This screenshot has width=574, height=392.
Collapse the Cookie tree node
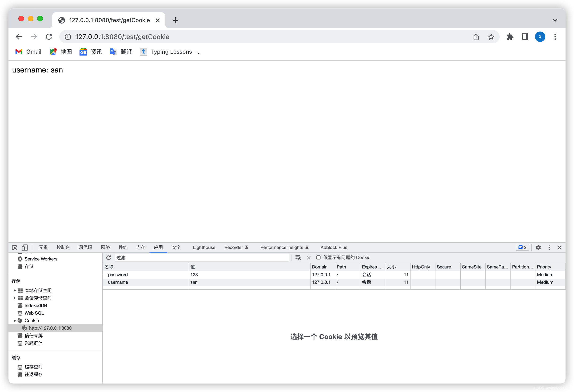(15, 321)
